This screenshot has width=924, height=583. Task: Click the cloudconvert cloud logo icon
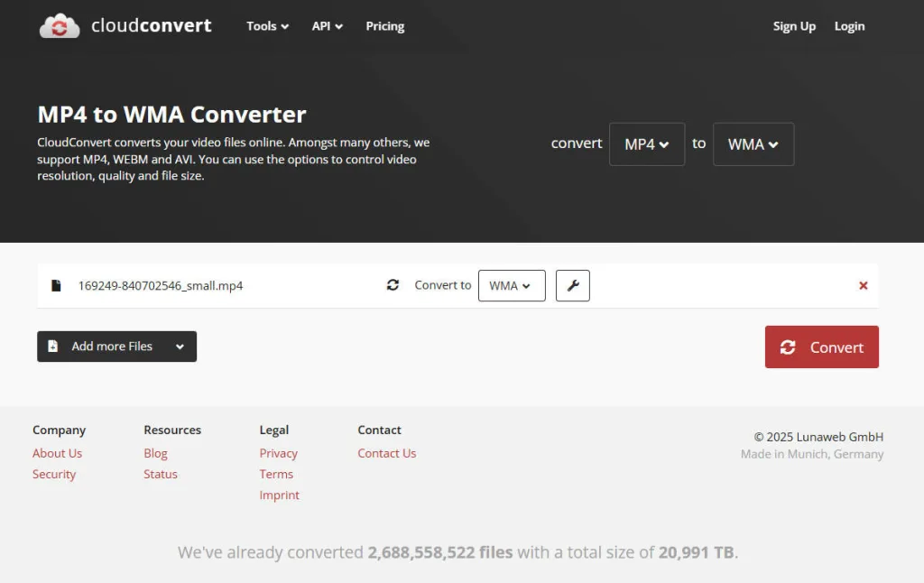point(59,26)
